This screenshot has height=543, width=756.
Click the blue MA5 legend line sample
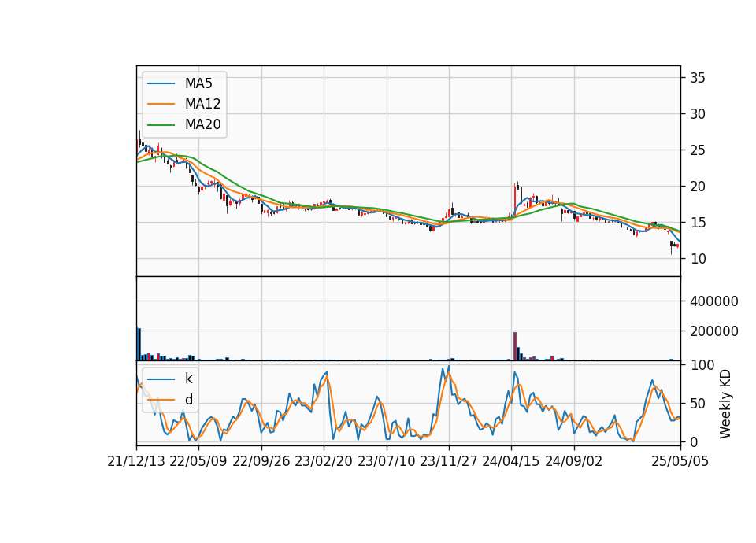[x=161, y=83]
